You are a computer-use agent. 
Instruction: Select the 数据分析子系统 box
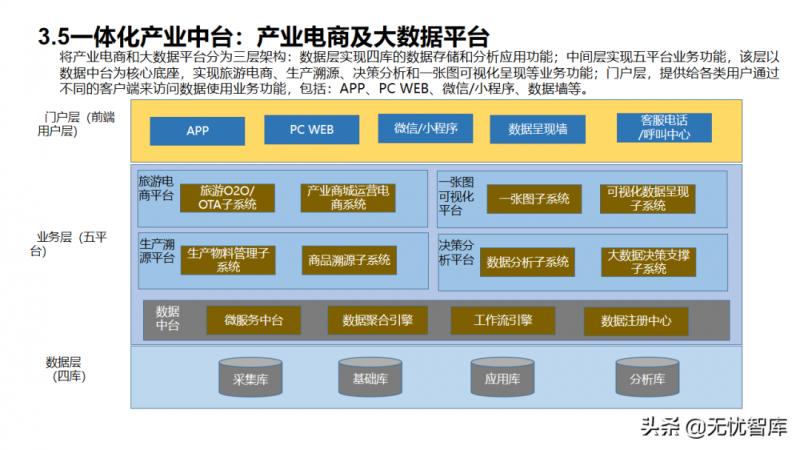[527, 262]
